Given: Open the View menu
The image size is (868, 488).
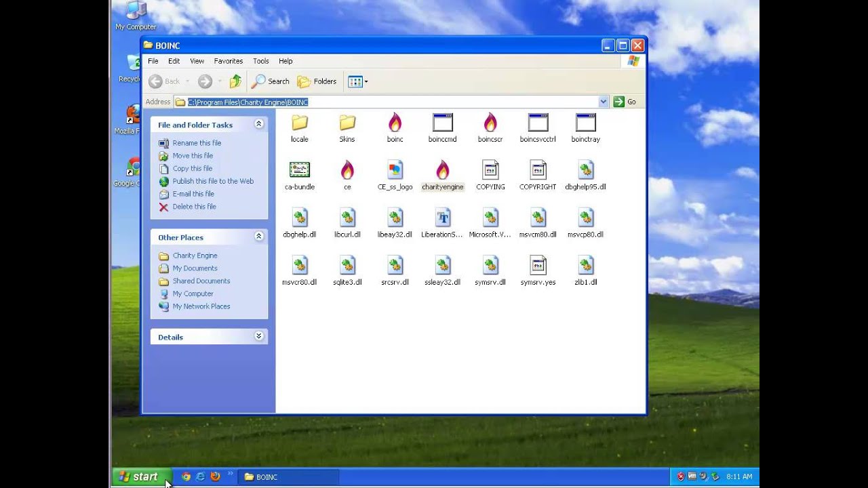Looking at the screenshot, I should pyautogui.click(x=197, y=61).
